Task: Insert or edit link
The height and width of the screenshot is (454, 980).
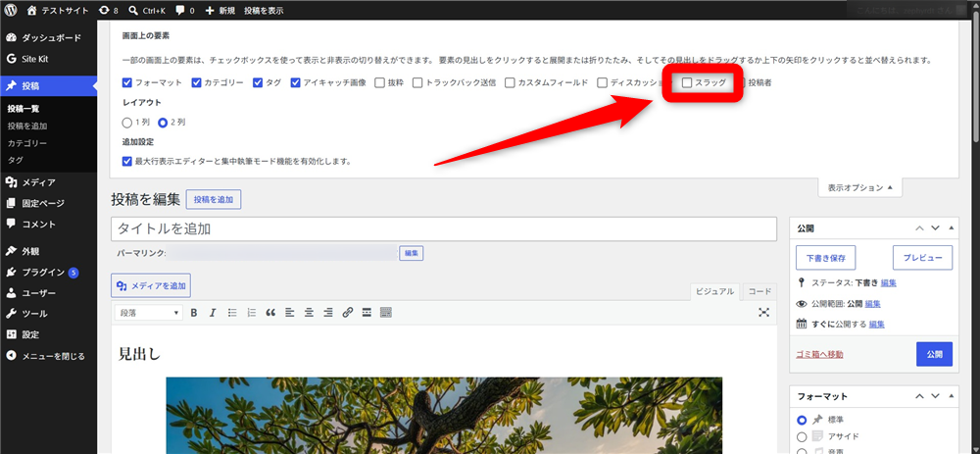Action: point(348,312)
